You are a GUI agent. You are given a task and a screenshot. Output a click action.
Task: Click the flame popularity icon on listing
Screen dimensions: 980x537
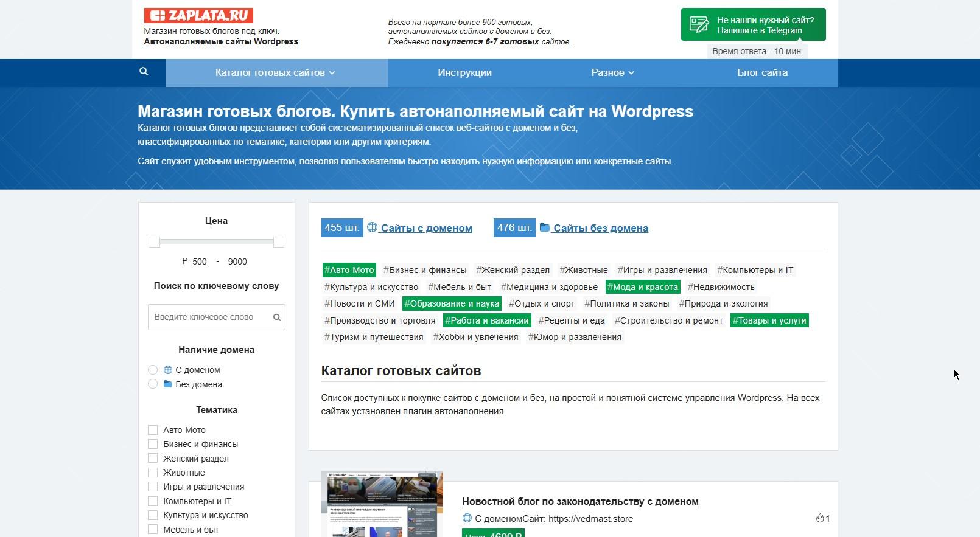819,518
